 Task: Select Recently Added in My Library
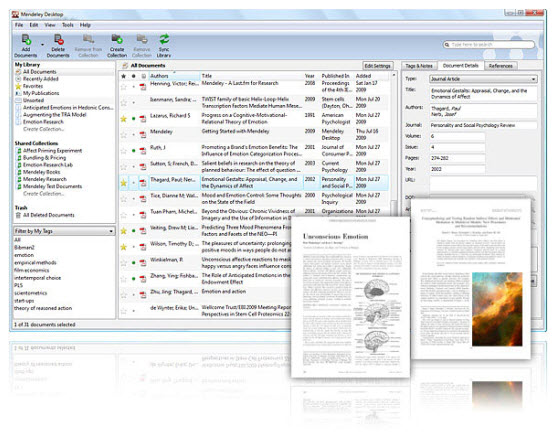click(x=41, y=79)
